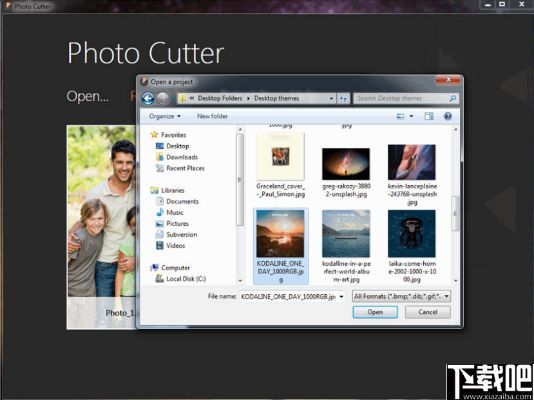Click the refresh button beside the address bar
The image size is (534, 400).
click(x=343, y=98)
